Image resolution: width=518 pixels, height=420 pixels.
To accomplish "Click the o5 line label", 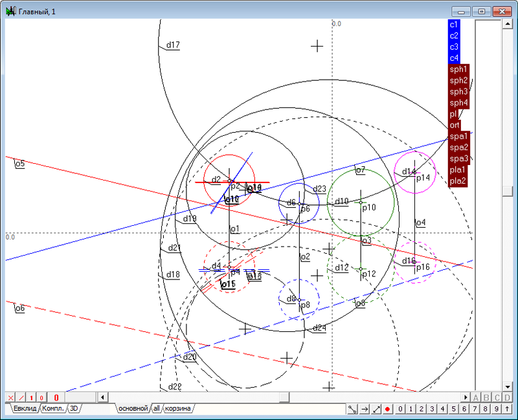I will 20,164.
